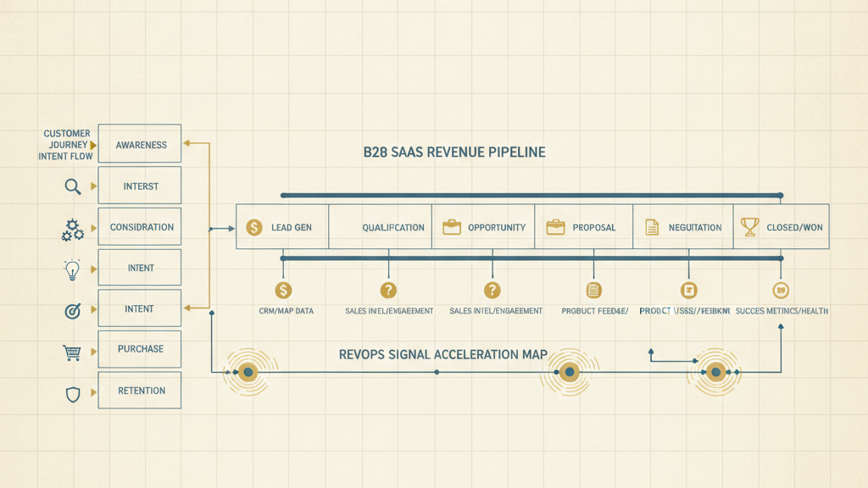
Task: Open the Qualifcation pipeline stage
Action: 381,227
